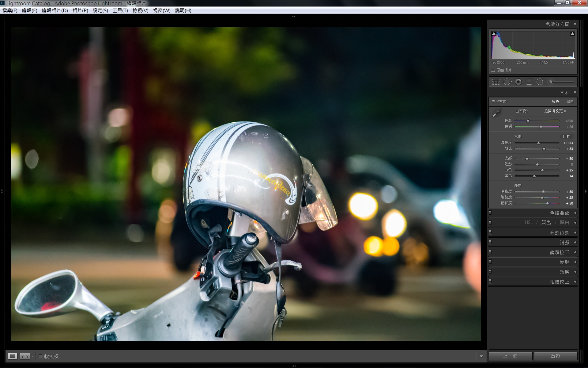Toggle highlight clipping indicator in histogram
The height and width of the screenshot is (368, 588).
coord(572,33)
